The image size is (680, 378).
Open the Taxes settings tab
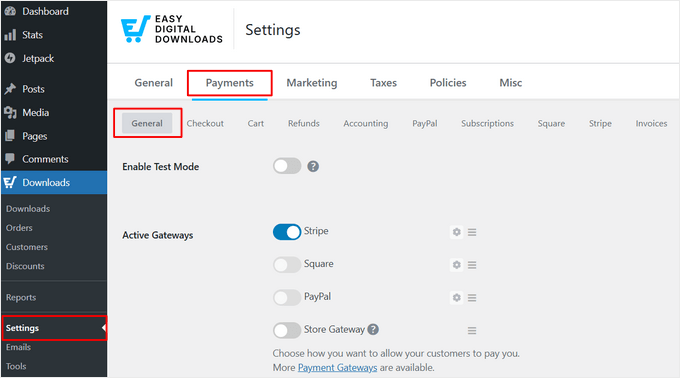(x=383, y=83)
